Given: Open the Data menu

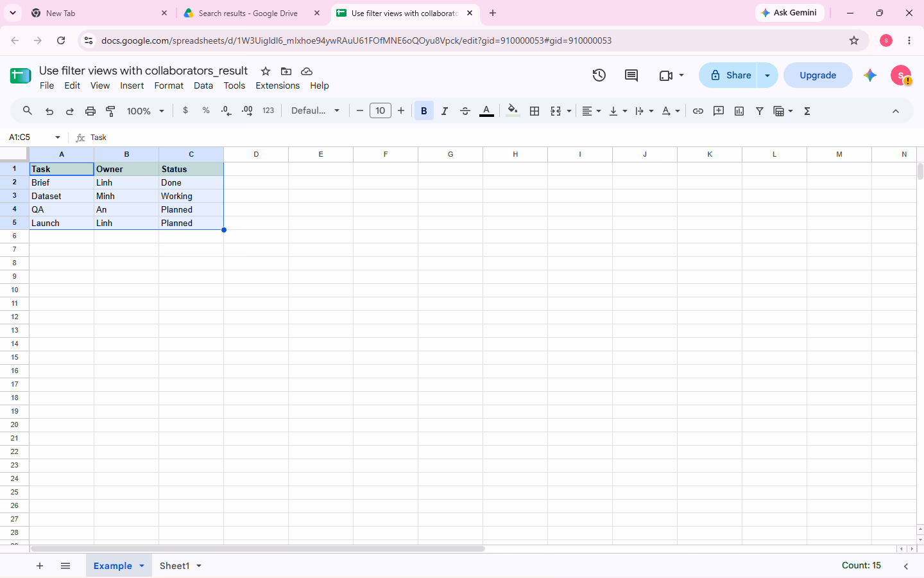Looking at the screenshot, I should [203, 85].
